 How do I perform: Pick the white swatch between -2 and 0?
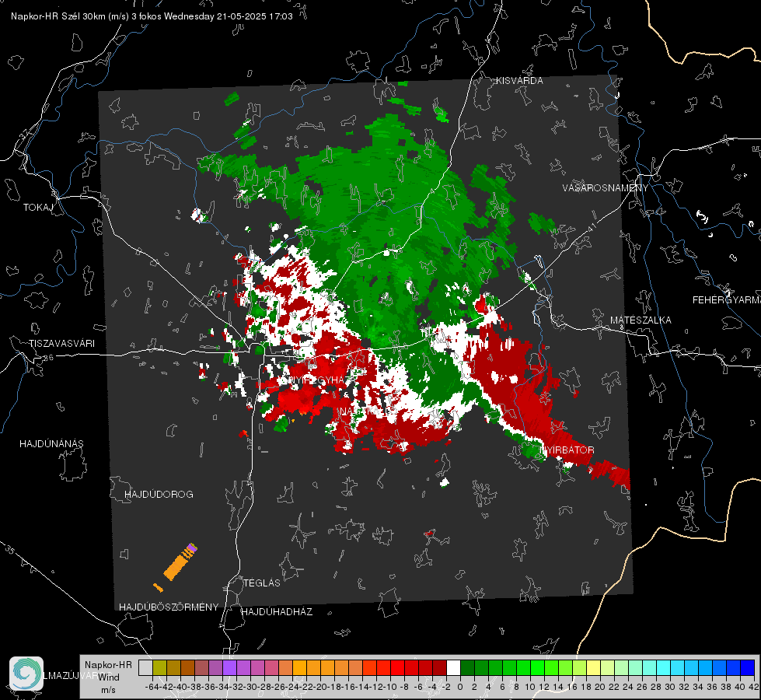[x=454, y=667]
